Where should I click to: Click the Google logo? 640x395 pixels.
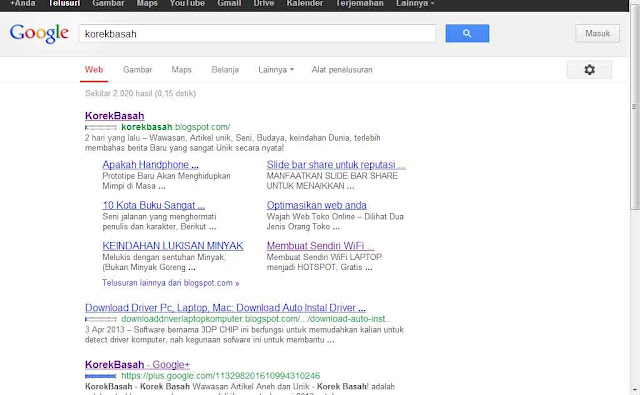39,33
